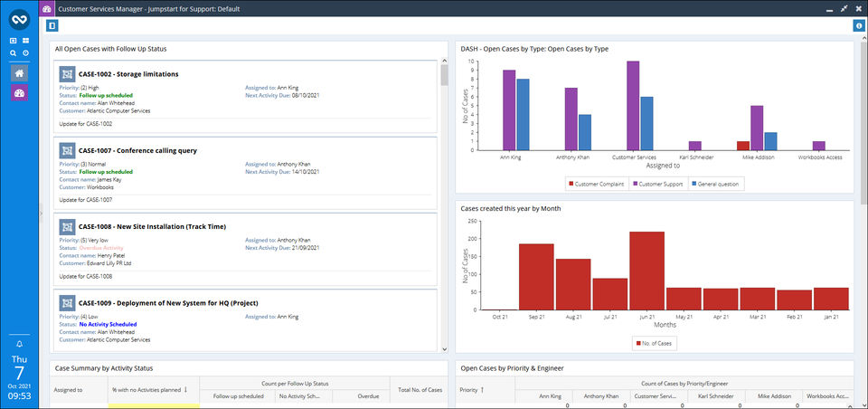
Task: Open CASE-1002 - Storage limitations
Action: 128,73
